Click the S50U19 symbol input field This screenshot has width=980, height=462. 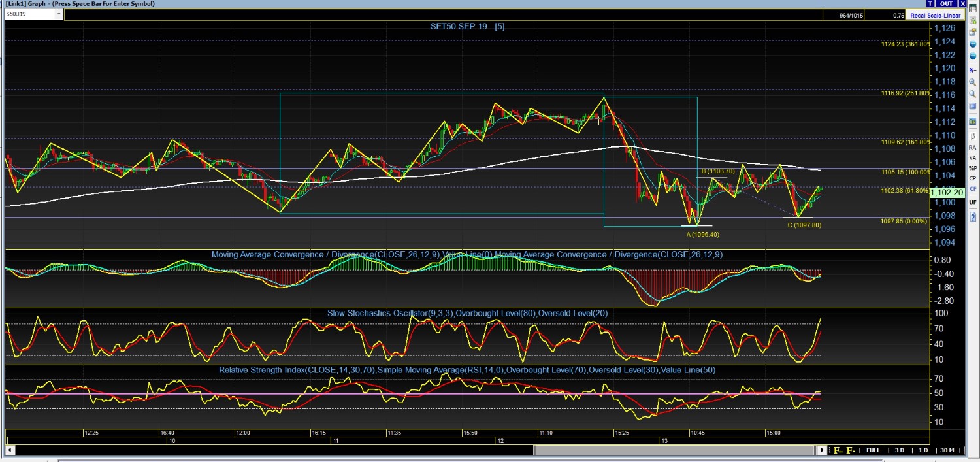[x=29, y=14]
